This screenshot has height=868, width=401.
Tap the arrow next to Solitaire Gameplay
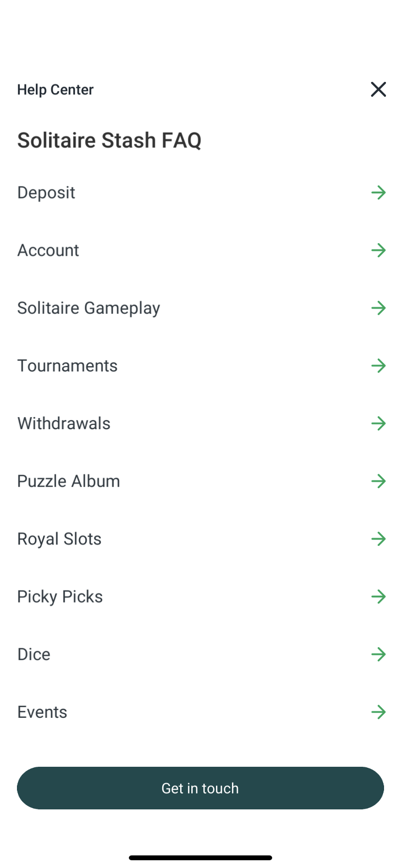378,308
